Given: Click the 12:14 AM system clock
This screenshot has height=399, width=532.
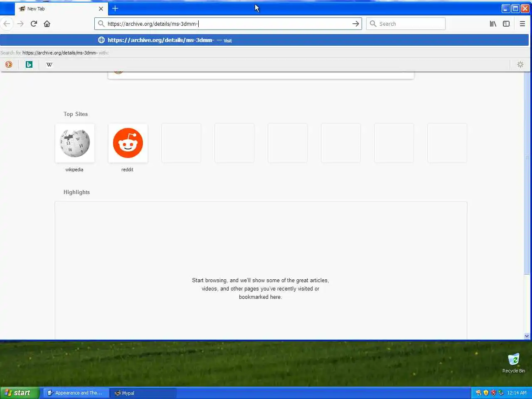Looking at the screenshot, I should point(517,393).
